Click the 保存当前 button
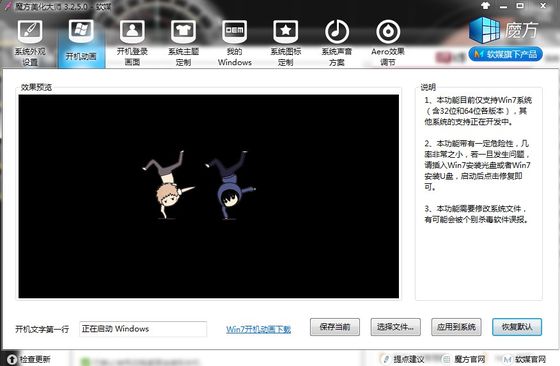This screenshot has width=560, height=366. pyautogui.click(x=335, y=327)
